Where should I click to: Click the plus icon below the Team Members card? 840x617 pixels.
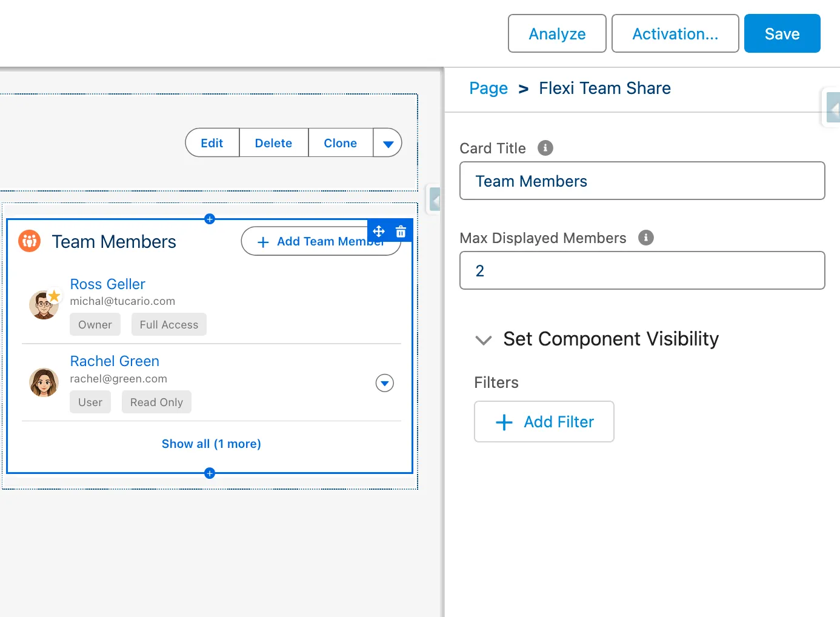(x=209, y=473)
